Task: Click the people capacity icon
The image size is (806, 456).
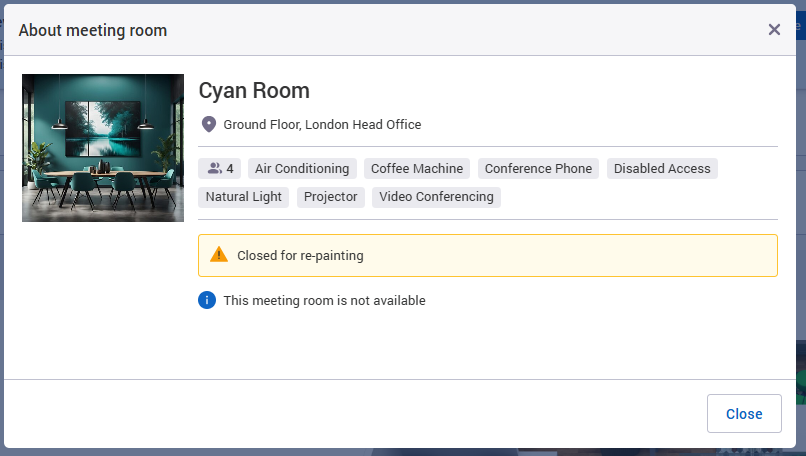Action: (x=214, y=169)
